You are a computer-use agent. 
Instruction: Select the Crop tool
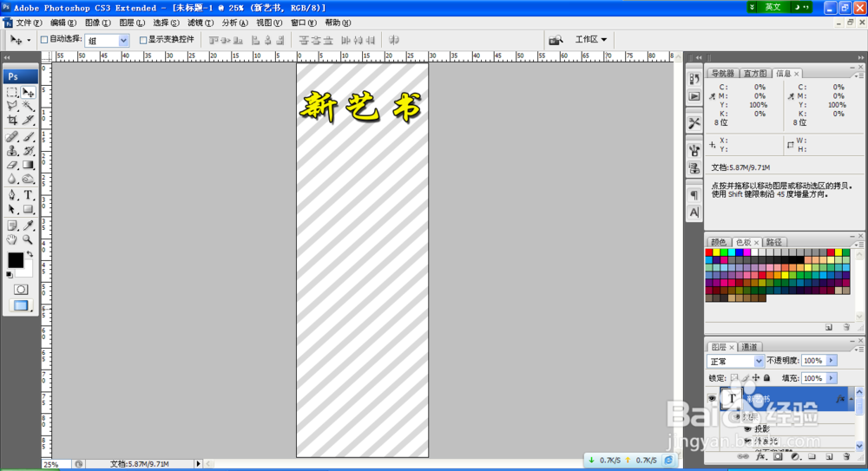coord(12,120)
